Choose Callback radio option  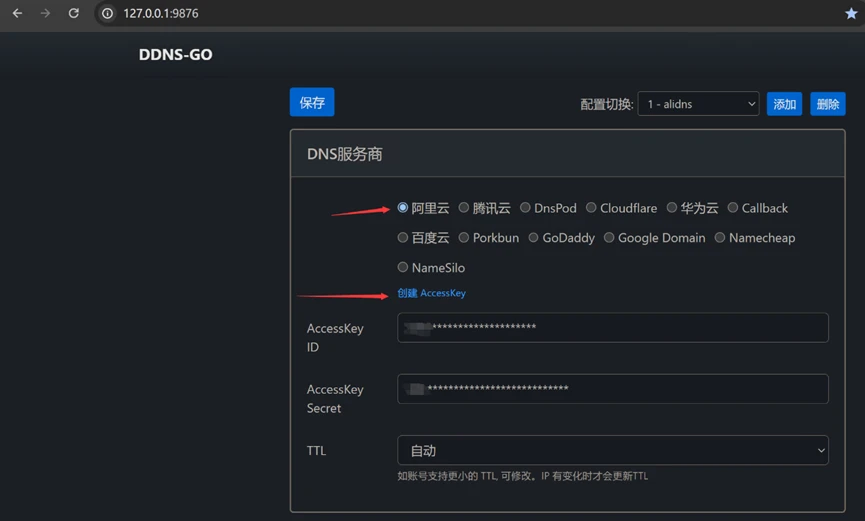tap(733, 208)
